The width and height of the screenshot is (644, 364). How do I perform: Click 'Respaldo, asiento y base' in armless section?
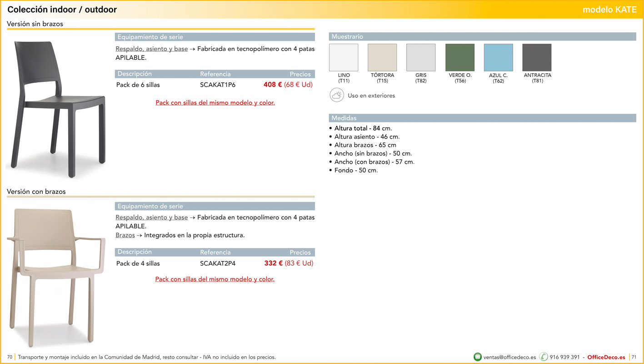151,49
